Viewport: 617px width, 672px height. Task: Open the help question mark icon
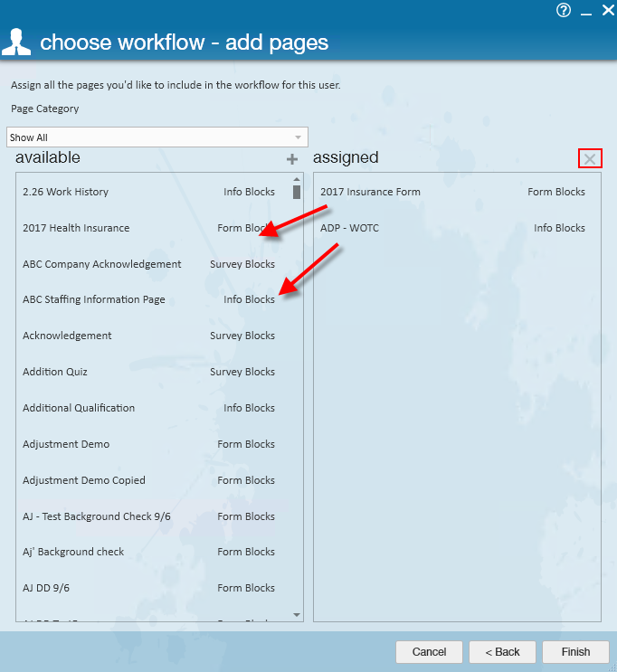point(564,10)
